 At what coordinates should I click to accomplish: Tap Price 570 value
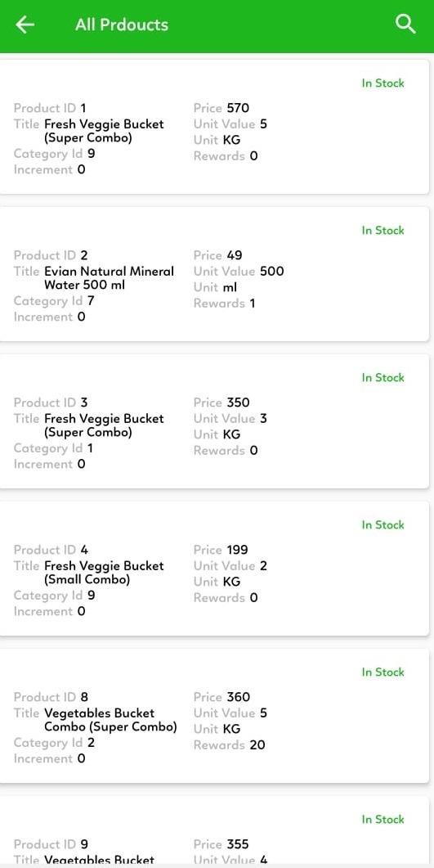(238, 108)
